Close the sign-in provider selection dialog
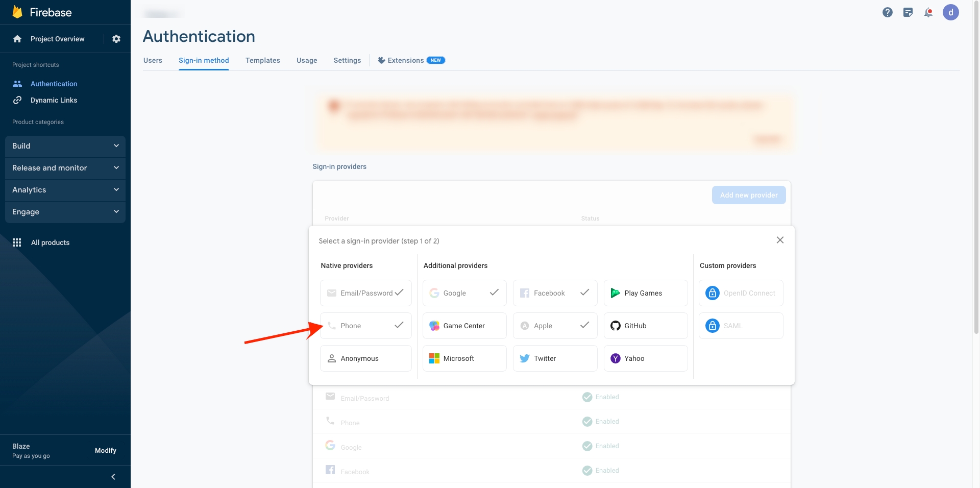Image resolution: width=980 pixels, height=488 pixels. point(780,240)
